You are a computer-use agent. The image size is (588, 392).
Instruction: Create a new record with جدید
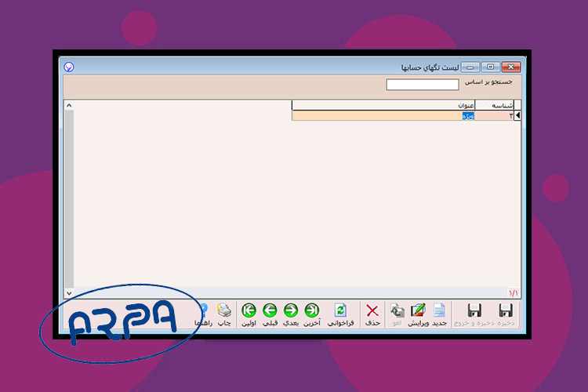439,314
